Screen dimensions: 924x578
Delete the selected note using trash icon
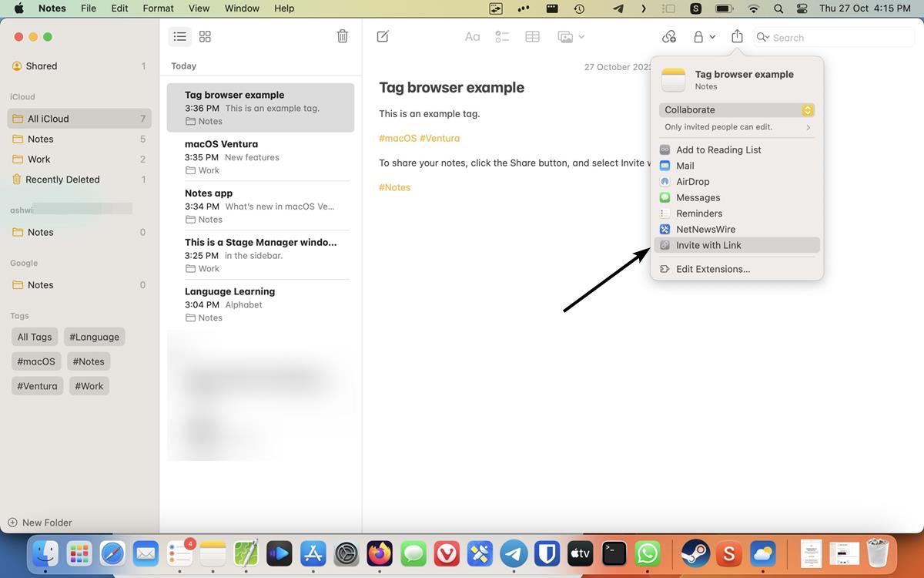tap(342, 35)
